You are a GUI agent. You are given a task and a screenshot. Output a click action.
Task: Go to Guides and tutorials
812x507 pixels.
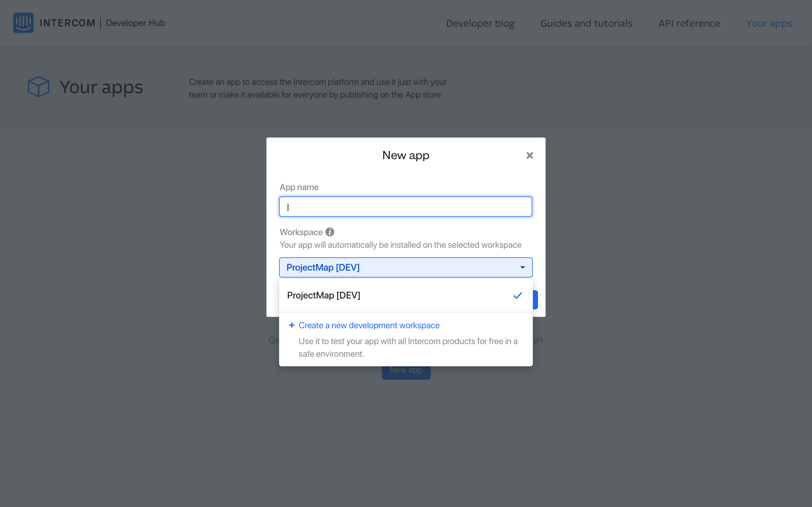pos(586,23)
